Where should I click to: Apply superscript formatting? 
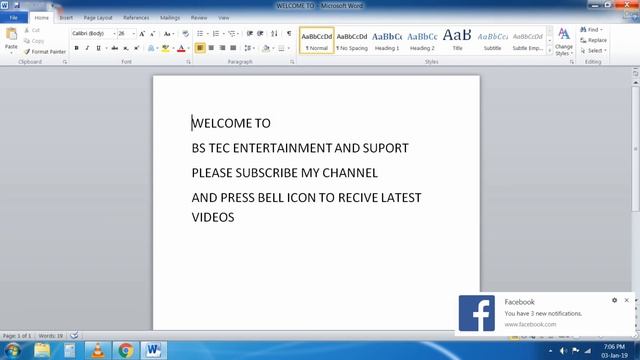click(137, 48)
